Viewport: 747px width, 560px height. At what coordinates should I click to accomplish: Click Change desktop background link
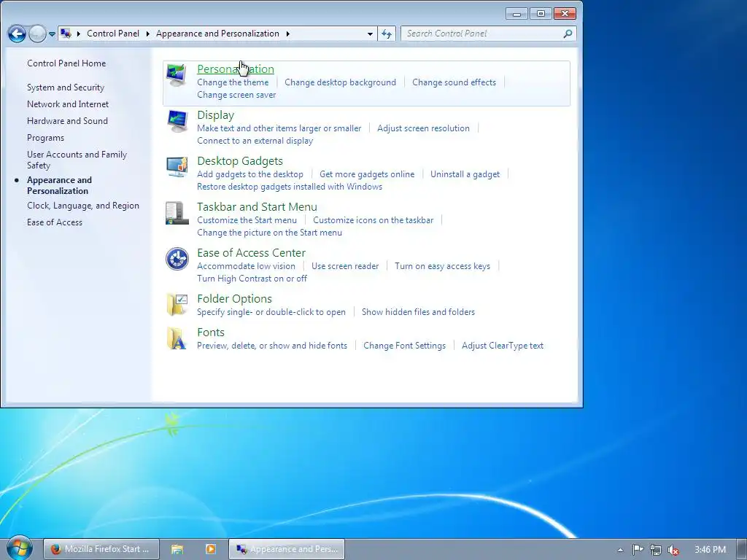click(340, 82)
